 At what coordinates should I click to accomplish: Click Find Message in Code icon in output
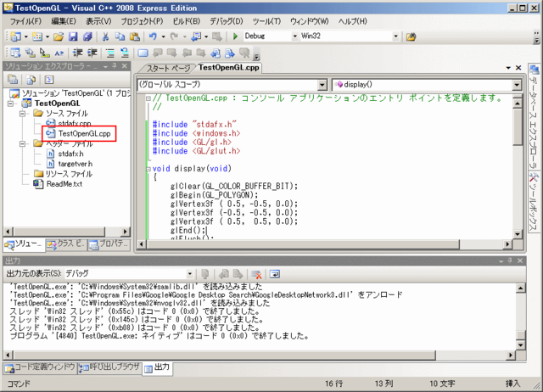coord(205,274)
